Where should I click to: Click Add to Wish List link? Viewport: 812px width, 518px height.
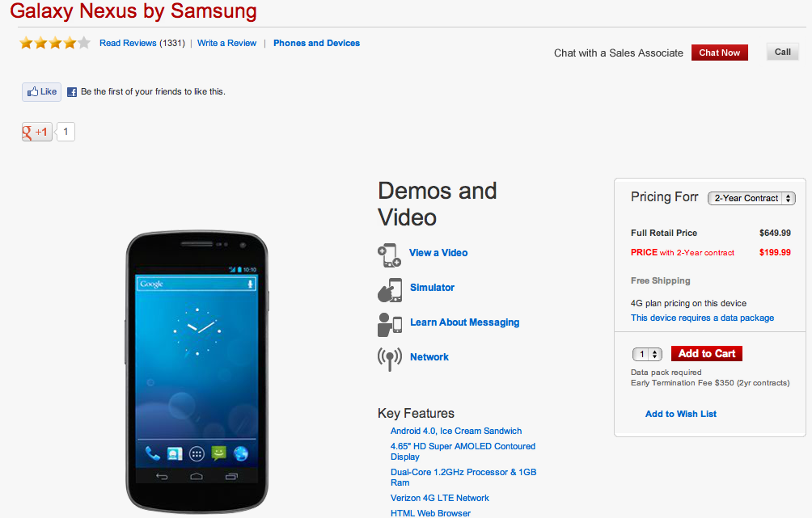[681, 414]
